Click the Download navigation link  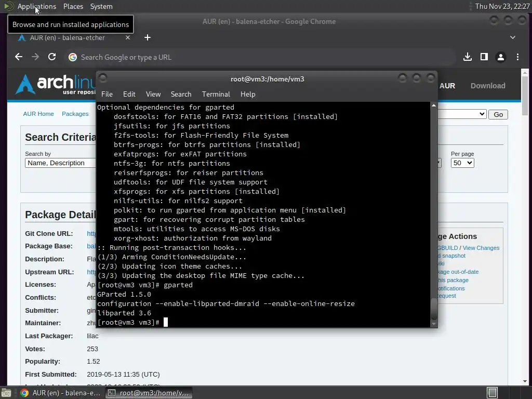tap(487, 86)
